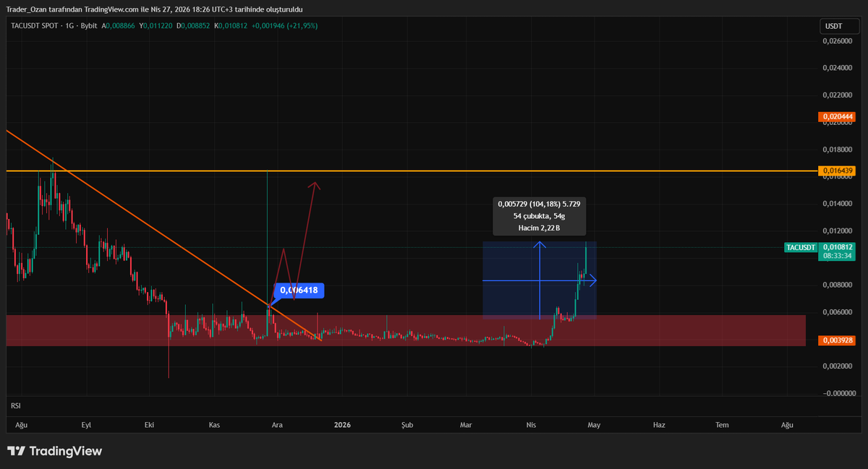Click the measurement tooltip showing 104,18%
The width and height of the screenshot is (868, 469).
click(x=539, y=215)
